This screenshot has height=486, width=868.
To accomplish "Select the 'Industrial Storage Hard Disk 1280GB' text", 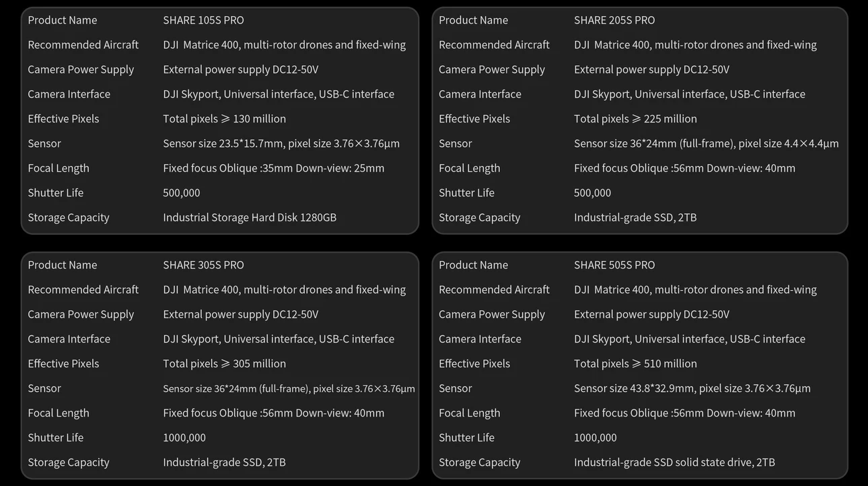I will [250, 217].
